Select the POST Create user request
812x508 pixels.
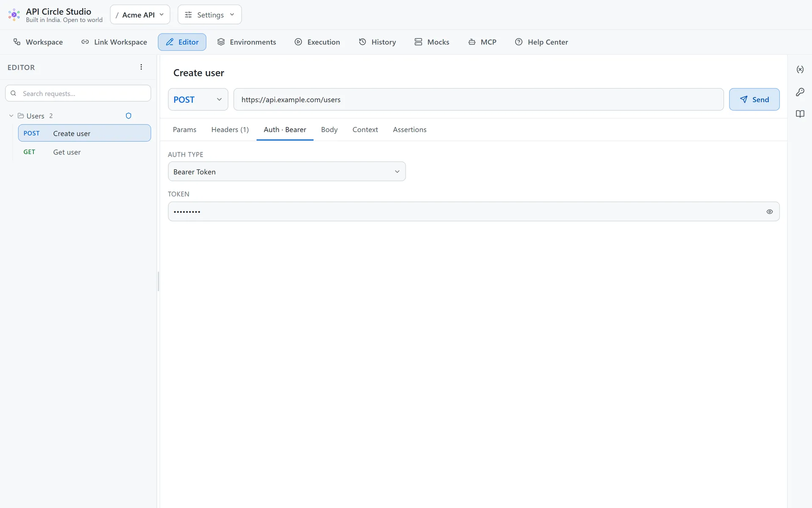coord(85,133)
